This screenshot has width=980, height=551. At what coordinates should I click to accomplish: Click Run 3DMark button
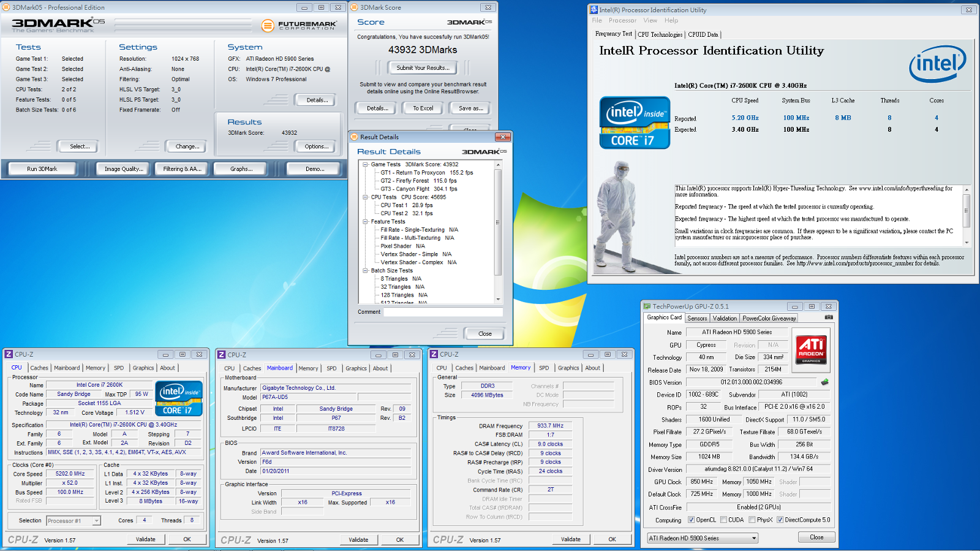pos(42,169)
